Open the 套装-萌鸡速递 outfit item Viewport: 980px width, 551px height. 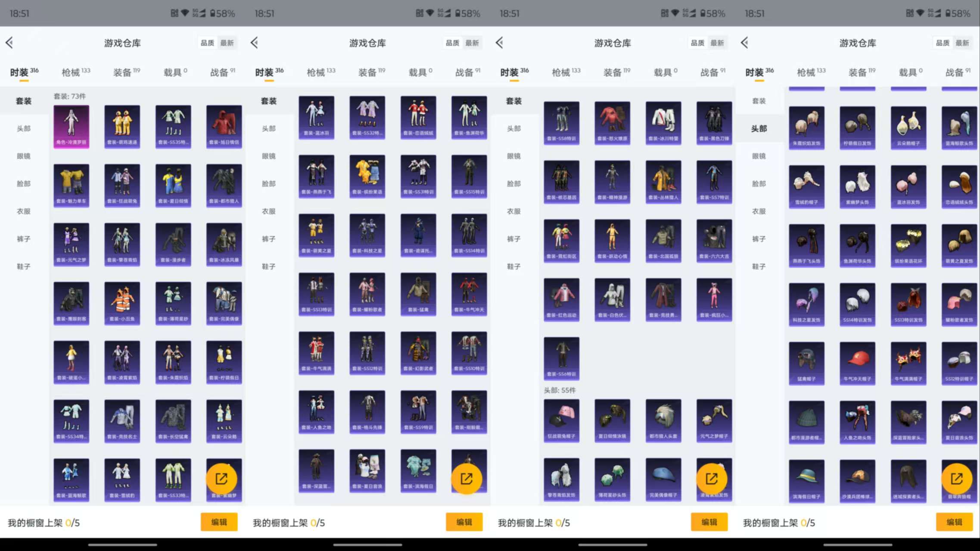(122, 126)
